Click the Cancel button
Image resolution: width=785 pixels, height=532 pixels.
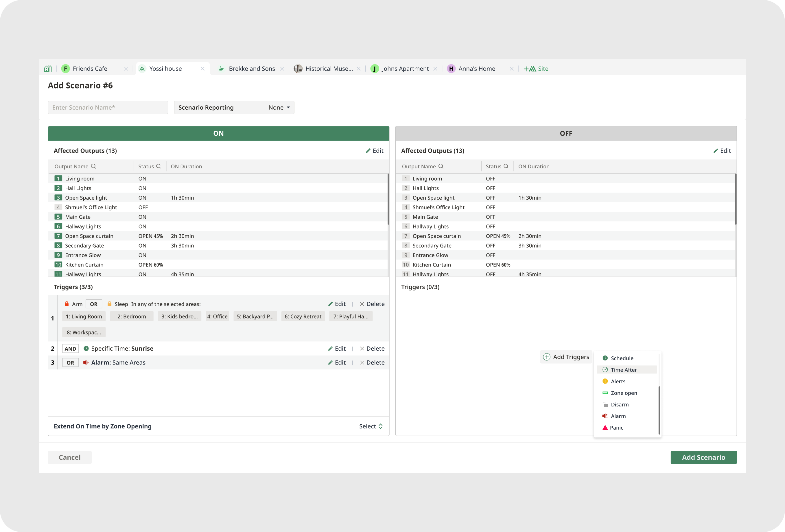[70, 457]
